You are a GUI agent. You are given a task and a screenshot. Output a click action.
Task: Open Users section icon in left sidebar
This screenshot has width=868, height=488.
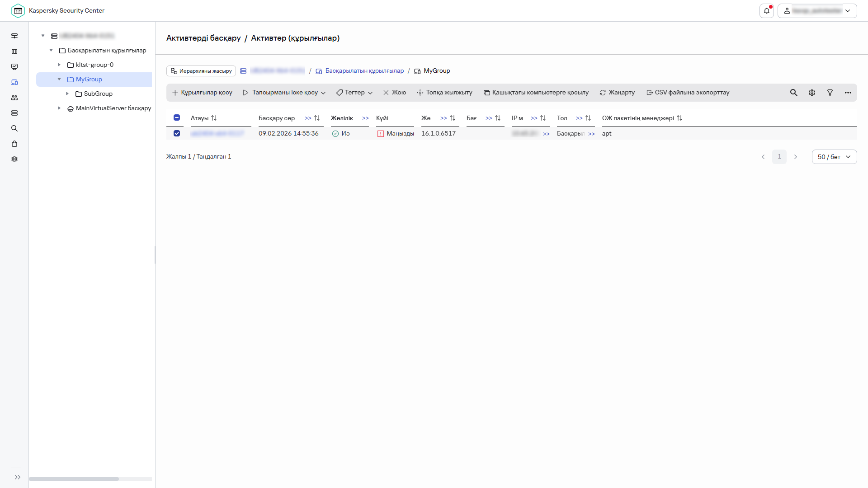coord(14,98)
